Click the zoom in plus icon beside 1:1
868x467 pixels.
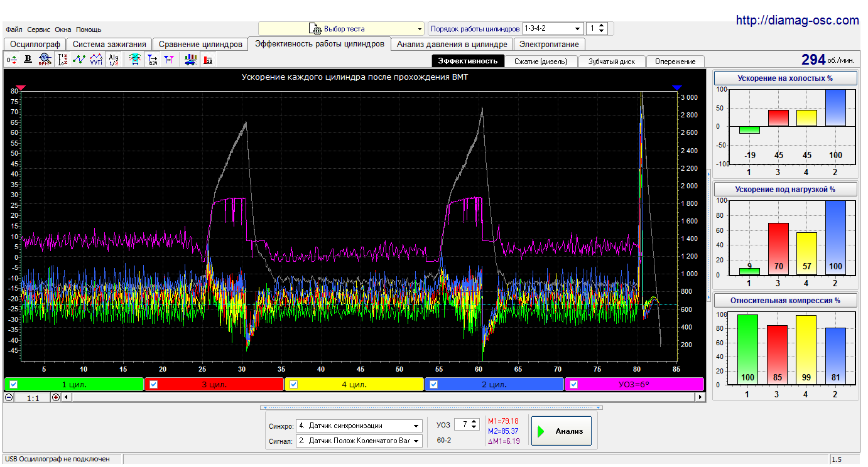pyautogui.click(x=56, y=397)
